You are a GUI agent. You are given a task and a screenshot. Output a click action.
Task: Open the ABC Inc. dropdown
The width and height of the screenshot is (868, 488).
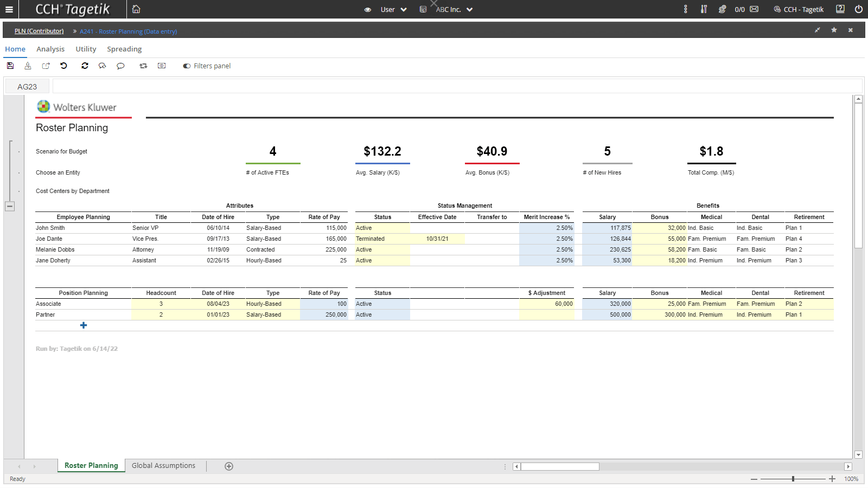coord(454,9)
